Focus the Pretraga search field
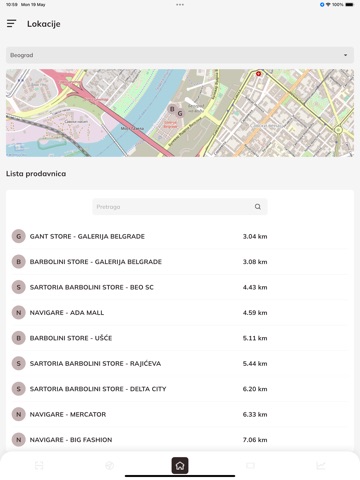Screen dimensions: 360x480 click(x=180, y=207)
